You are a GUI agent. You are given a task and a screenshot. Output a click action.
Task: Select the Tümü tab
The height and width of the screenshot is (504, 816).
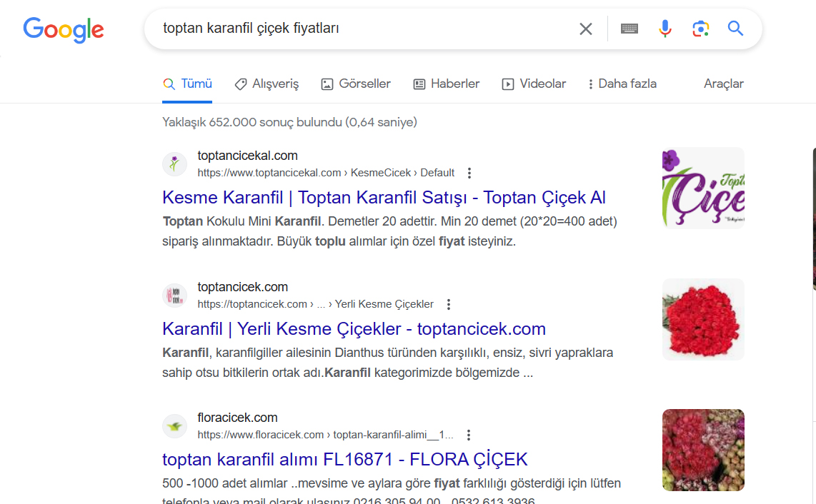(187, 84)
